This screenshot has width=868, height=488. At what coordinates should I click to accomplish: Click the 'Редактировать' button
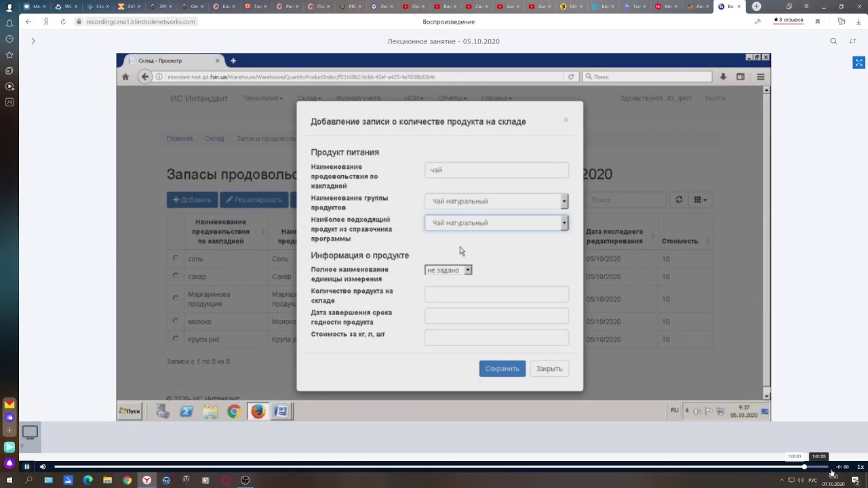(254, 200)
